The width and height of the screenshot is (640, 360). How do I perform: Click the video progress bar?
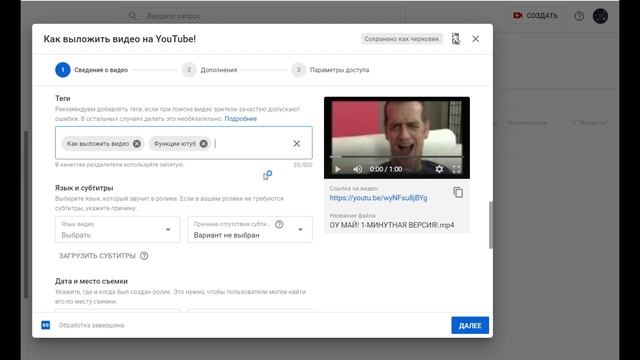(397, 157)
